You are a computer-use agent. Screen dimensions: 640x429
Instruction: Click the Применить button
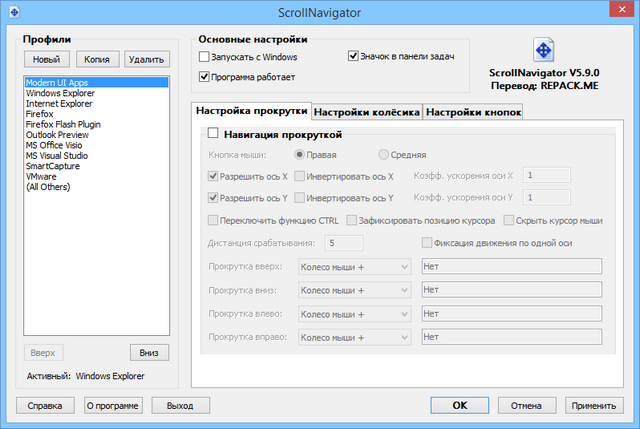pyautogui.click(x=594, y=406)
